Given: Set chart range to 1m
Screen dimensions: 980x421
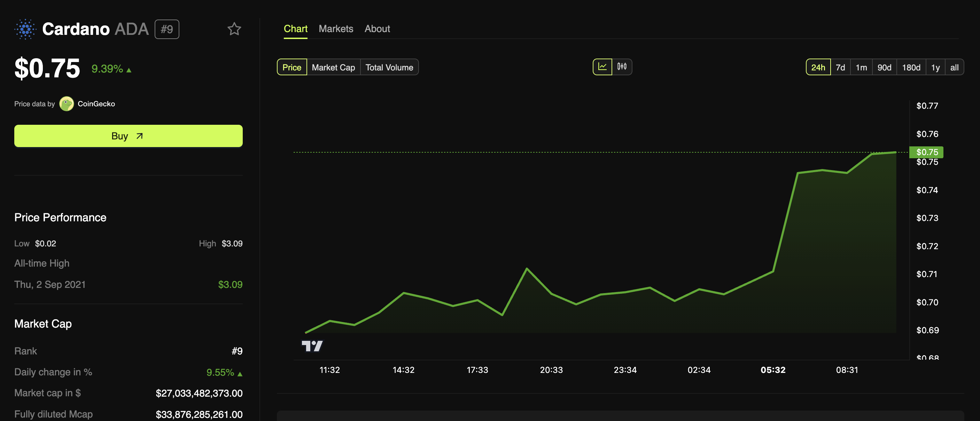Looking at the screenshot, I should click(x=861, y=67).
